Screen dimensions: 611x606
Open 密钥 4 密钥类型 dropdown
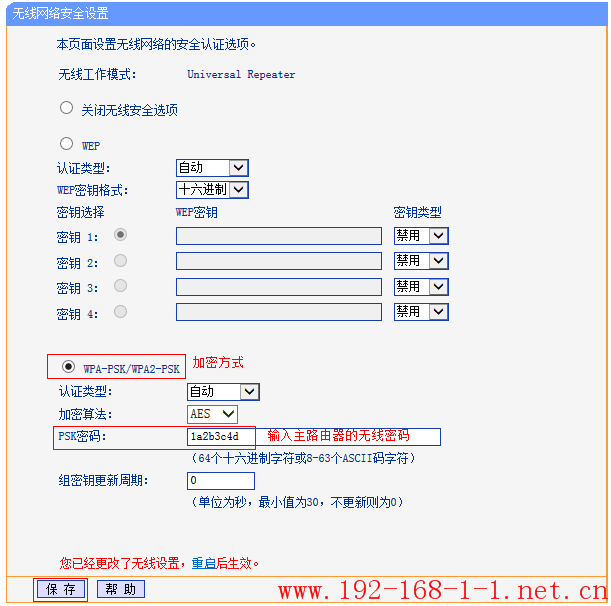point(421,312)
